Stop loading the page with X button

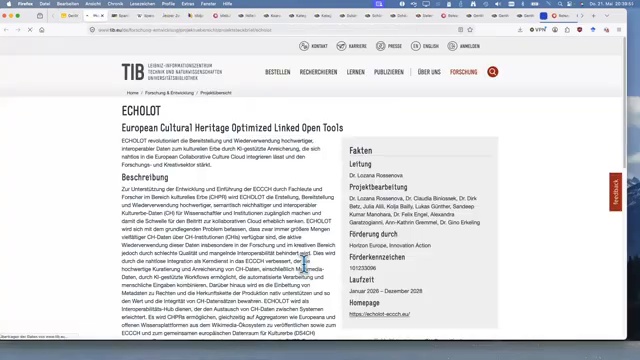[30, 30]
